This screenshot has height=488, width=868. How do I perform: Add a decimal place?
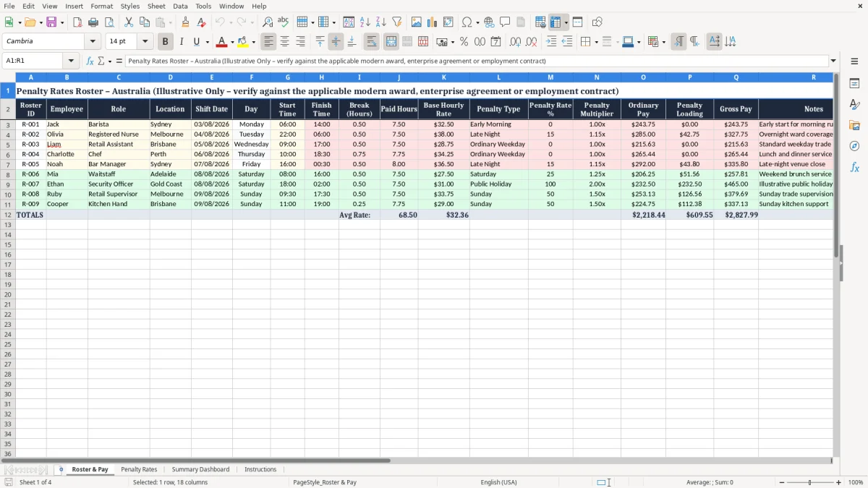coord(516,42)
